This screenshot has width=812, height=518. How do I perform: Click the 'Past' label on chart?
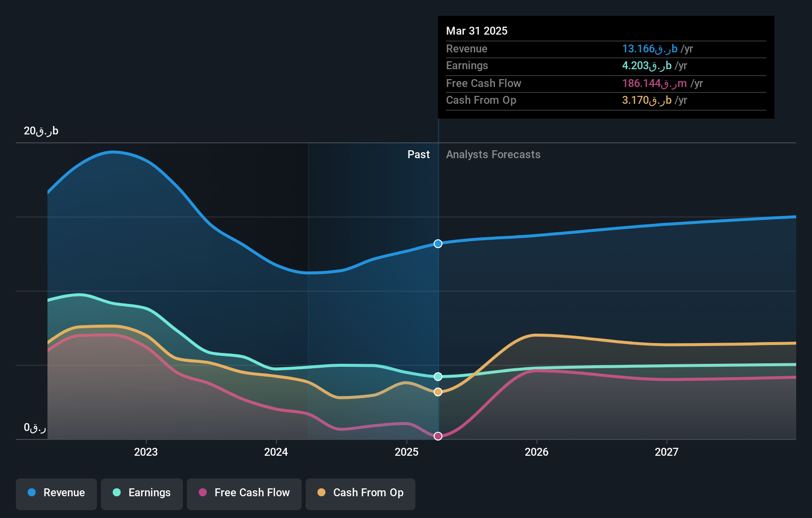point(418,154)
